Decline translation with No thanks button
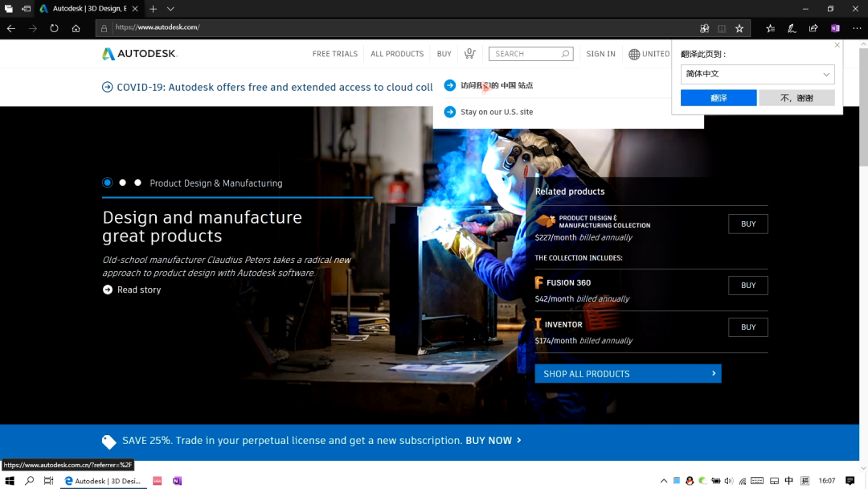 click(x=796, y=98)
